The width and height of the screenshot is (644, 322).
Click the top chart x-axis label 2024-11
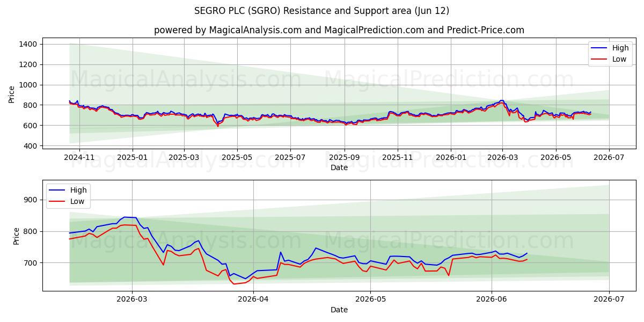(79, 158)
